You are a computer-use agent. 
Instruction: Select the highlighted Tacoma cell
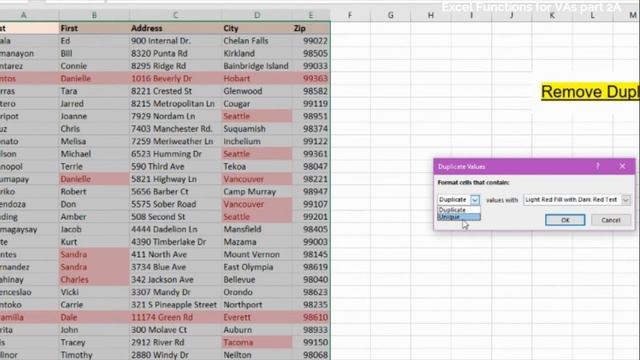257,342
